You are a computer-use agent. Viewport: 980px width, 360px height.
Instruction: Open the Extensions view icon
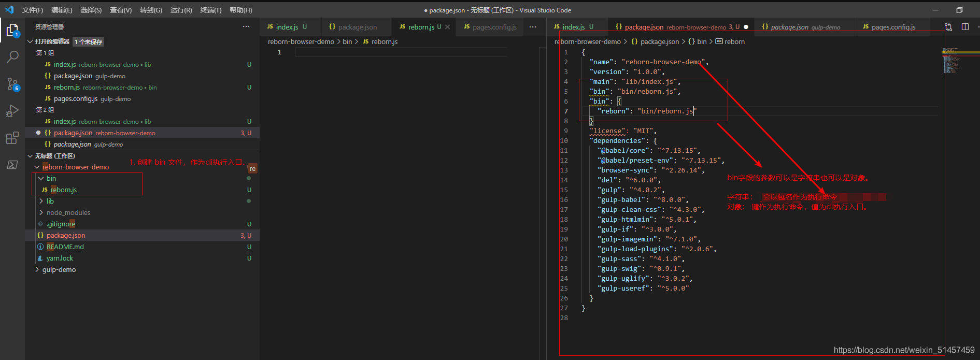(x=12, y=138)
